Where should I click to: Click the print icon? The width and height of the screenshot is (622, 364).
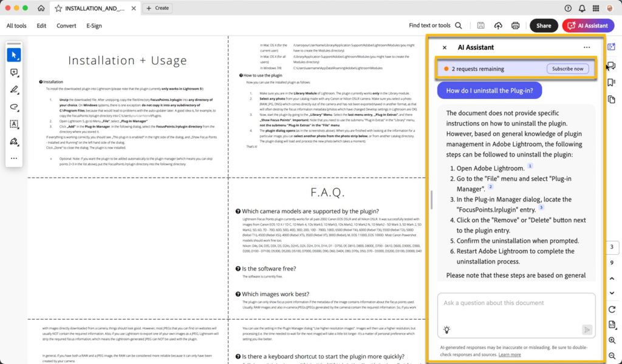(x=515, y=25)
